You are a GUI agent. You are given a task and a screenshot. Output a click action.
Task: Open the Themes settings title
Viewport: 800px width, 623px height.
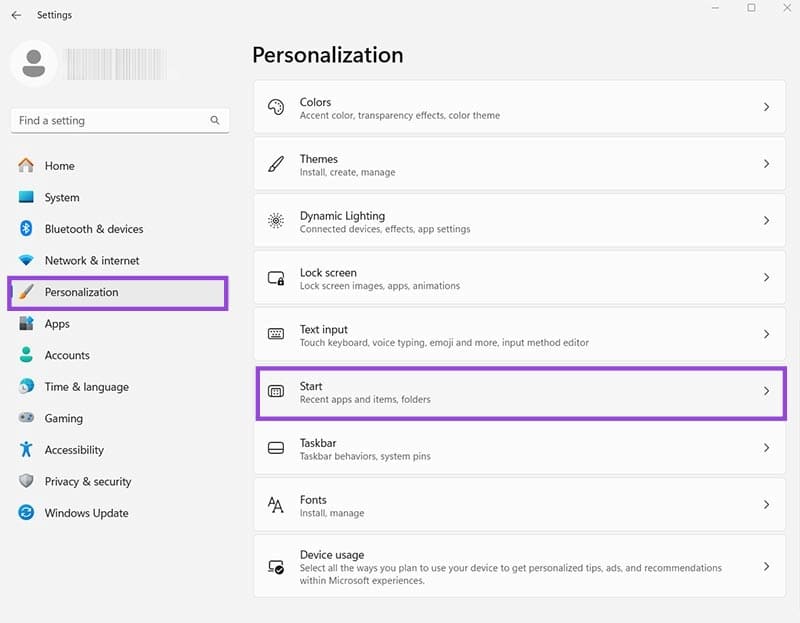(318, 159)
